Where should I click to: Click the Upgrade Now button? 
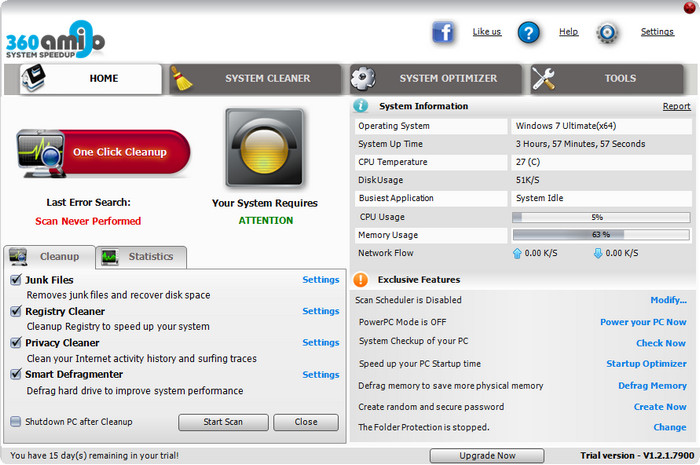(x=487, y=456)
